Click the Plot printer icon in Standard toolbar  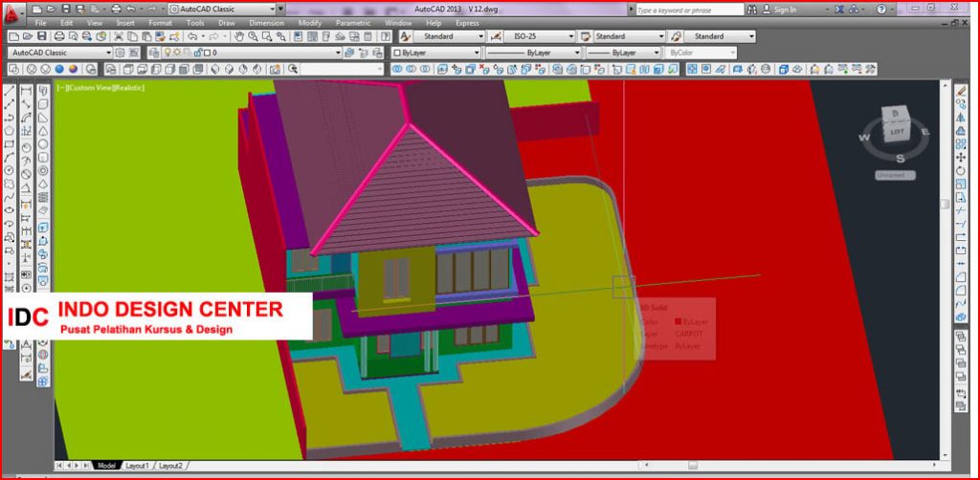(x=59, y=36)
